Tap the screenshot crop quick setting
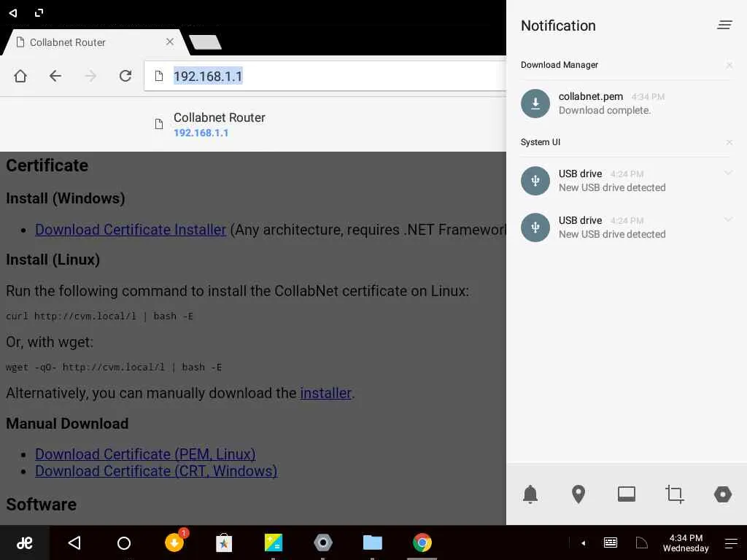The width and height of the screenshot is (747, 560). coord(675,494)
